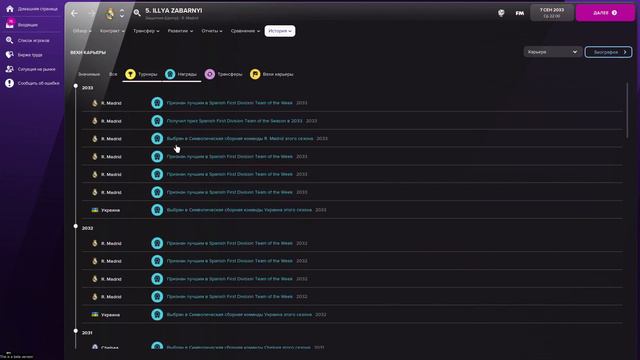
Task: Open the Украина символическая сборная 2033 link
Action: [x=239, y=210]
